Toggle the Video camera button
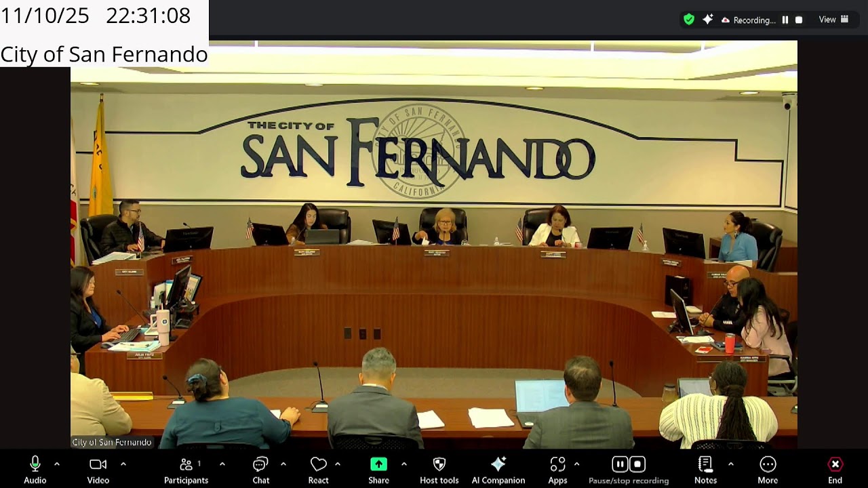 (98, 470)
